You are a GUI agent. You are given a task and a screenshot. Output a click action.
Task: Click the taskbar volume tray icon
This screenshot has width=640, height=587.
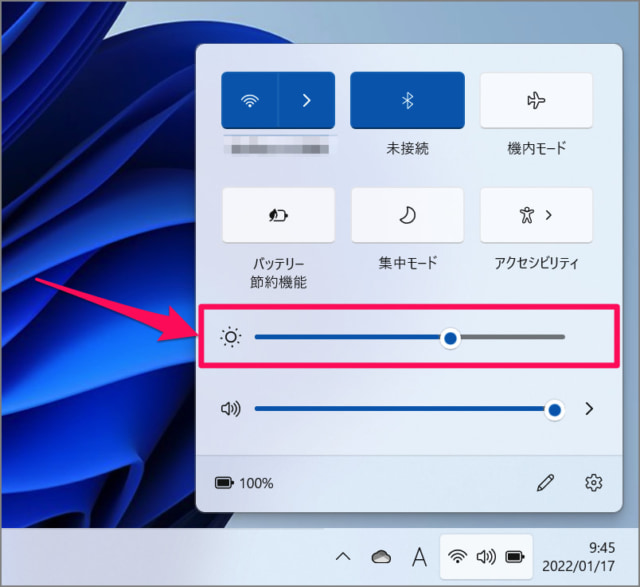coord(486,556)
